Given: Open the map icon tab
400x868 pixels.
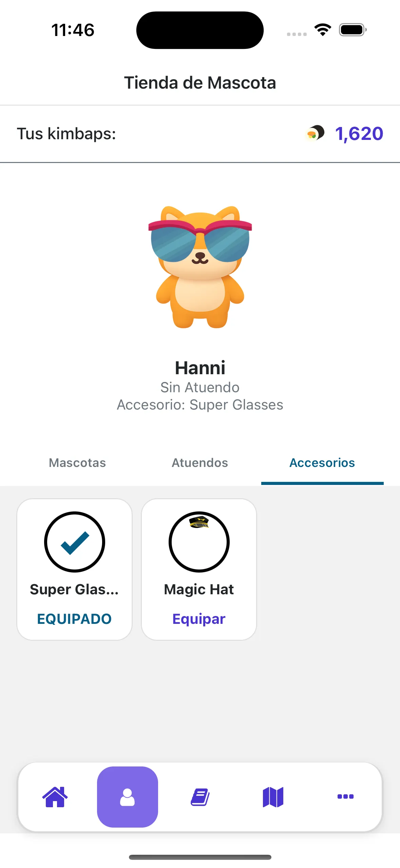Looking at the screenshot, I should click(x=273, y=796).
